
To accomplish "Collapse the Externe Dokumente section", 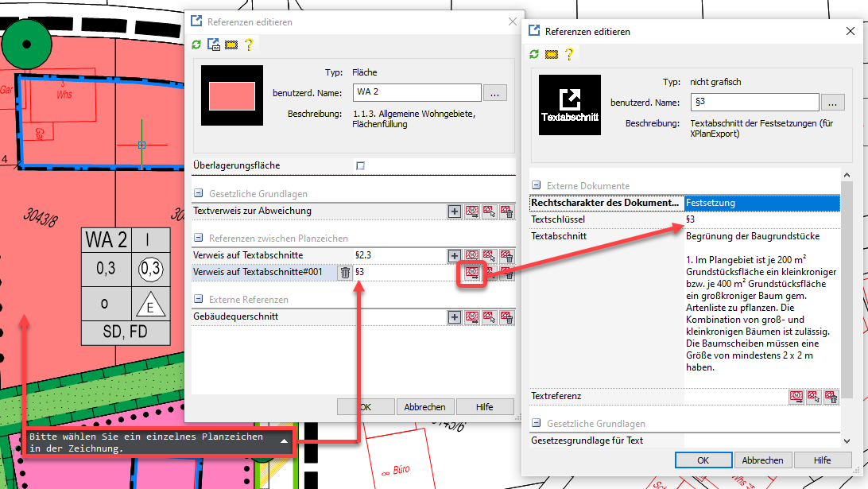I will (537, 186).
